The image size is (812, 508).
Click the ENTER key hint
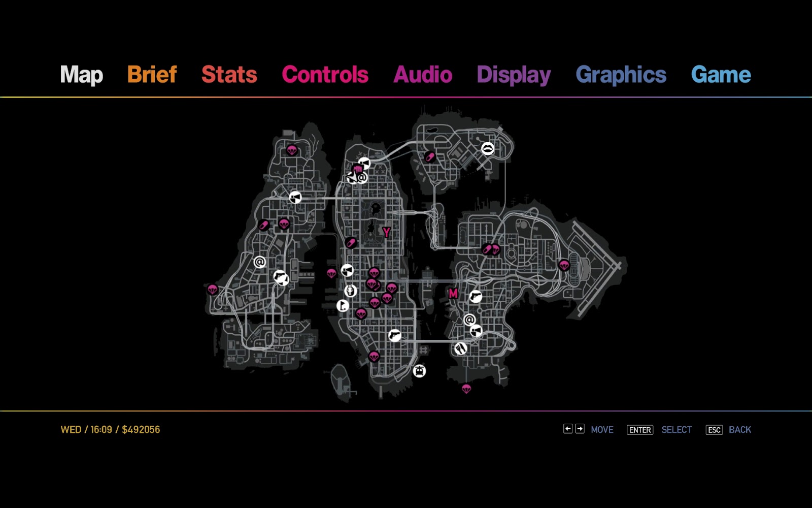coord(640,430)
